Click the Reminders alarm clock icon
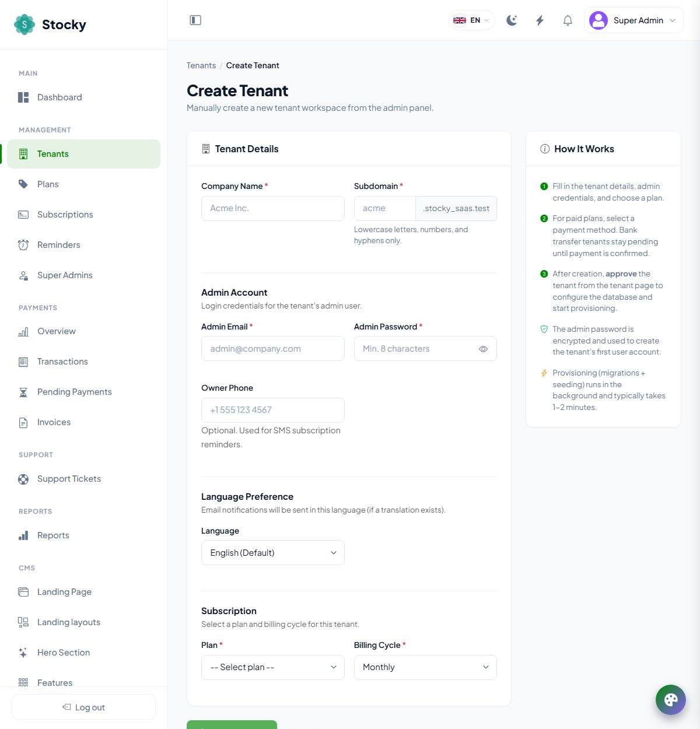This screenshot has width=700, height=729. pyautogui.click(x=23, y=245)
